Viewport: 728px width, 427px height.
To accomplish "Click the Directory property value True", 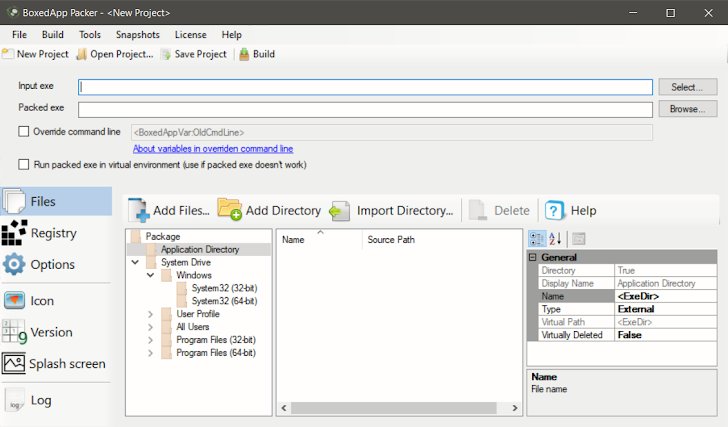I will point(665,270).
